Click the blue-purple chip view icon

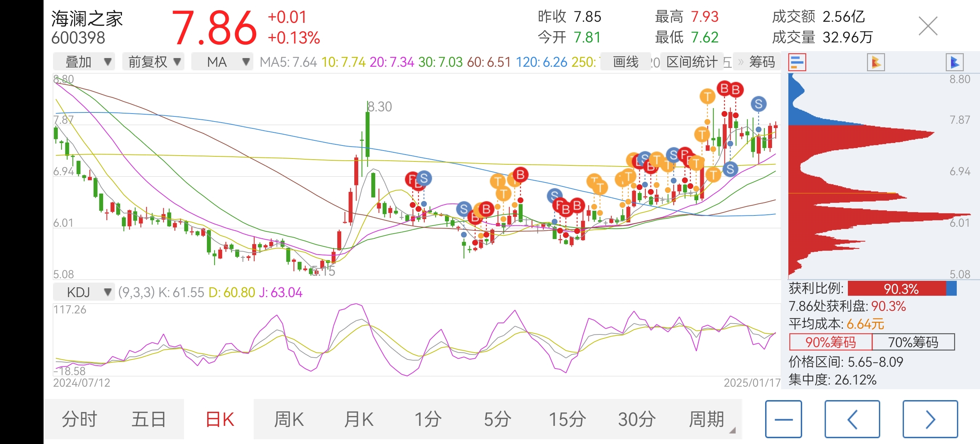[954, 62]
